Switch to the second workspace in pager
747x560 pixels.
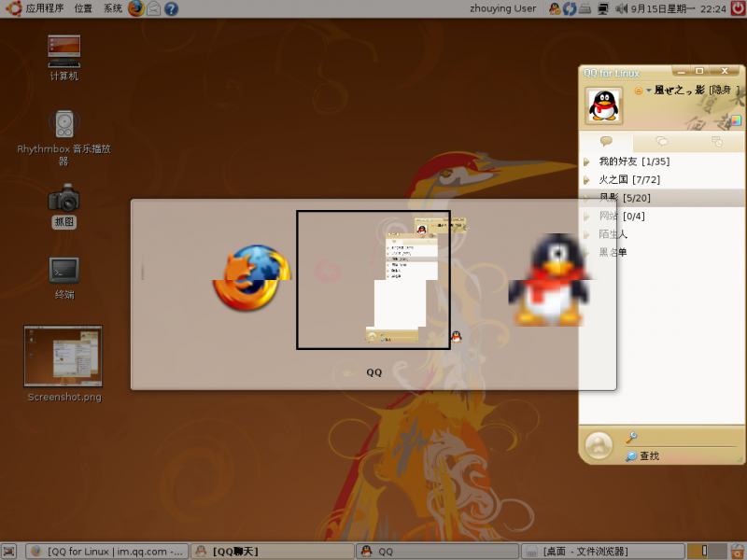(717, 551)
